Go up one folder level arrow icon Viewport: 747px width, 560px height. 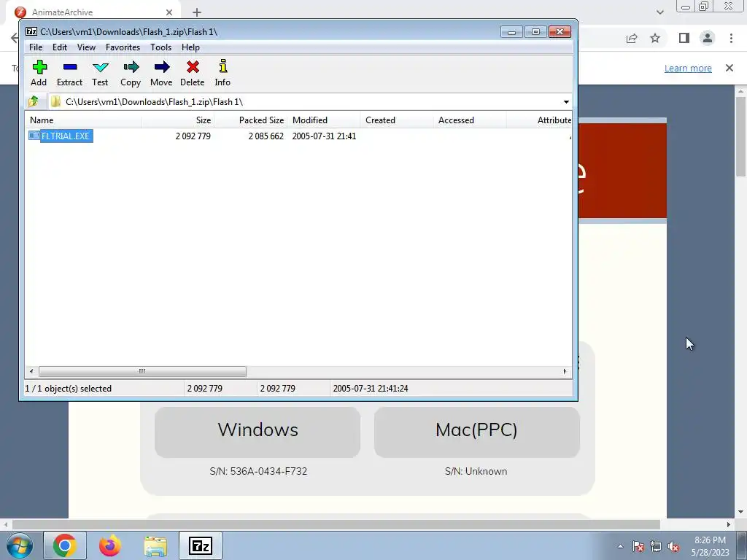(34, 101)
